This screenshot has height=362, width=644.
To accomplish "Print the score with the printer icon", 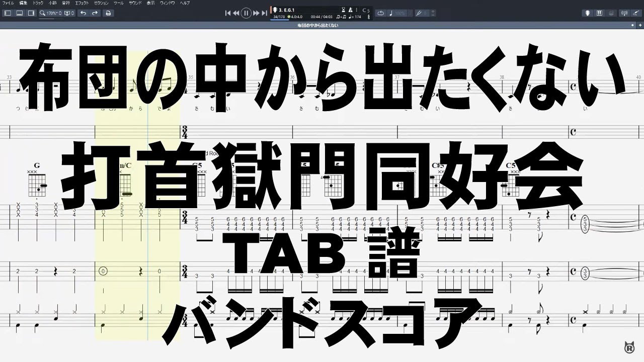I will (x=108, y=13).
